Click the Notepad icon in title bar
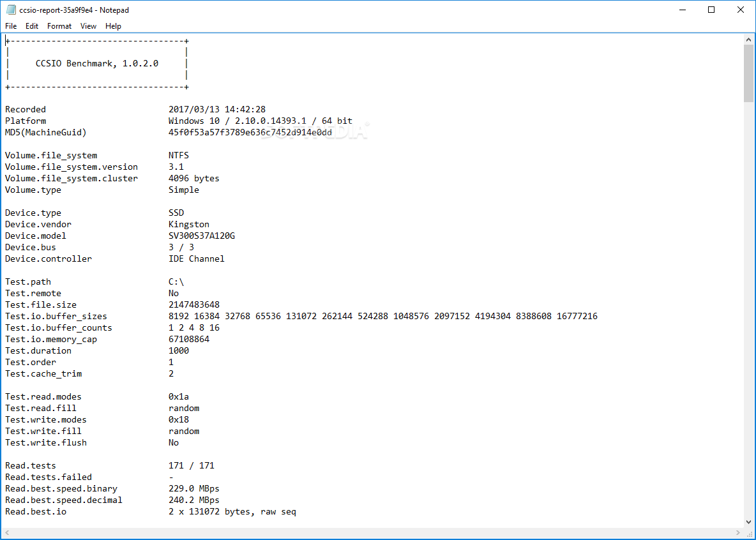The image size is (756, 540). pos(11,10)
